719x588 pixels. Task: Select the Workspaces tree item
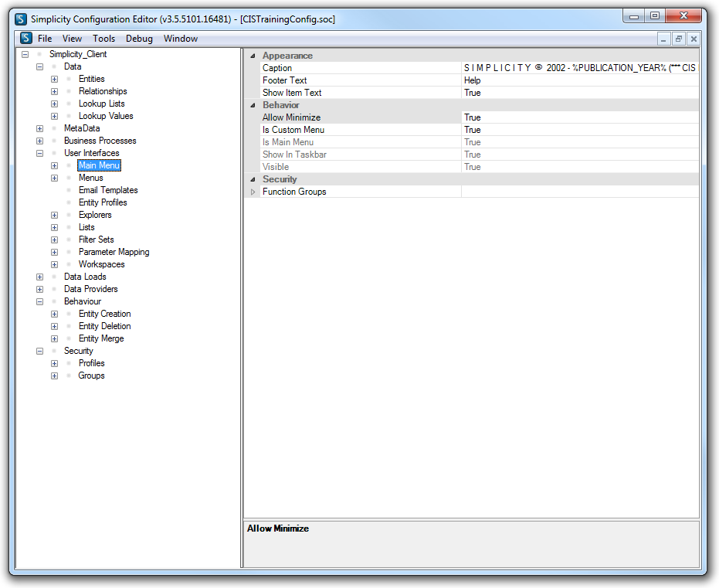pos(101,264)
